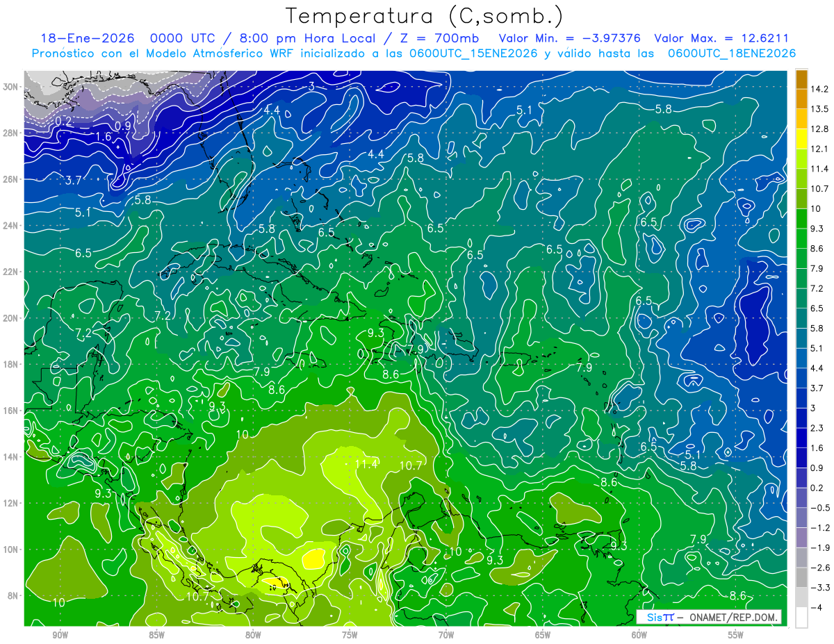Click the purple legend swatch between -1.9 and -1.2
This screenshot has height=644, width=834.
(801, 538)
